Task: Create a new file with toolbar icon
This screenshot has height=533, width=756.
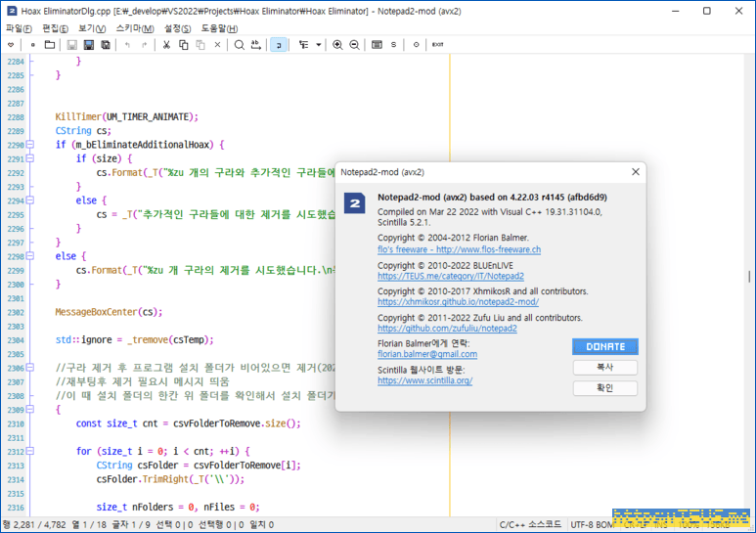Action: tap(32, 45)
